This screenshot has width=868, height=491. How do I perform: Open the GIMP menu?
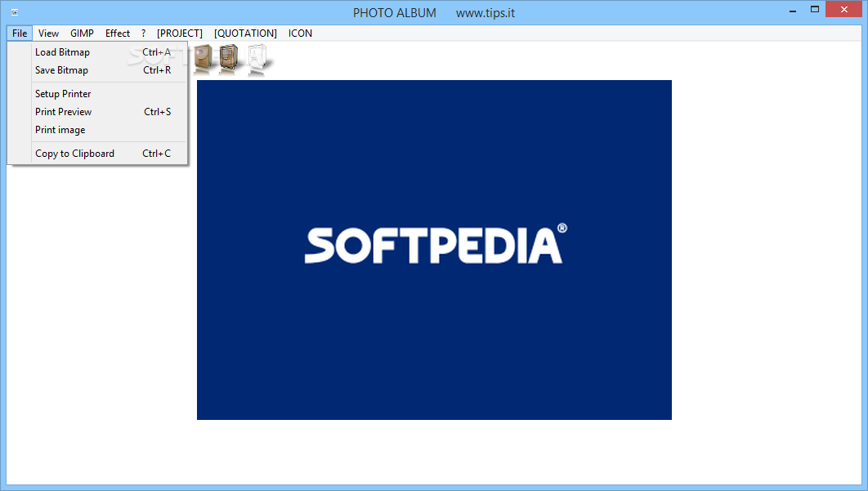pos(82,33)
